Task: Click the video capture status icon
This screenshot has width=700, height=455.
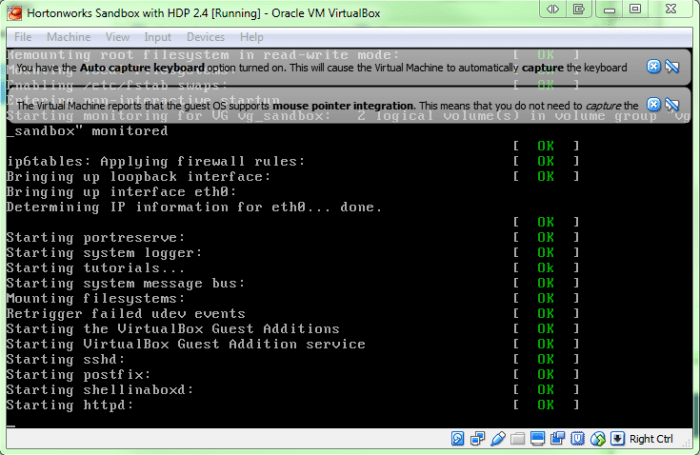Action: coord(557,439)
